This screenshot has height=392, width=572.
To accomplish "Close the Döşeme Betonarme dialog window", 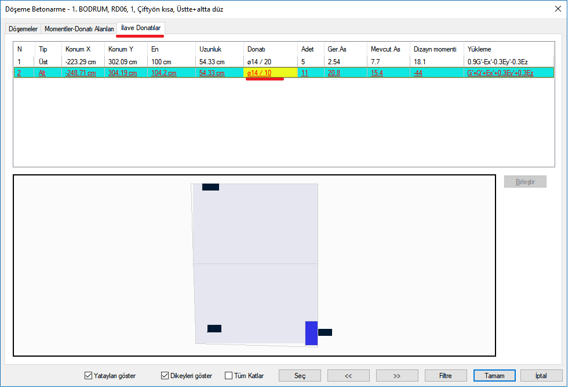I will (x=558, y=9).
